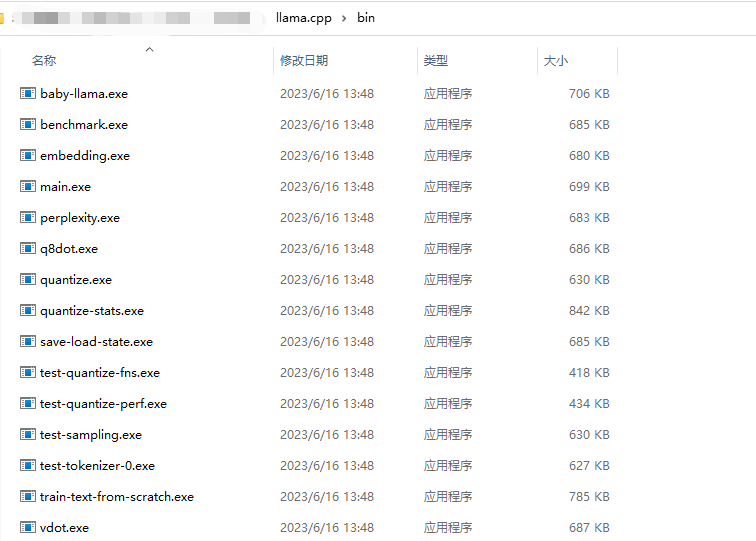Sort files by 修改日期 column header
This screenshot has width=756, height=541.
pos(304,61)
